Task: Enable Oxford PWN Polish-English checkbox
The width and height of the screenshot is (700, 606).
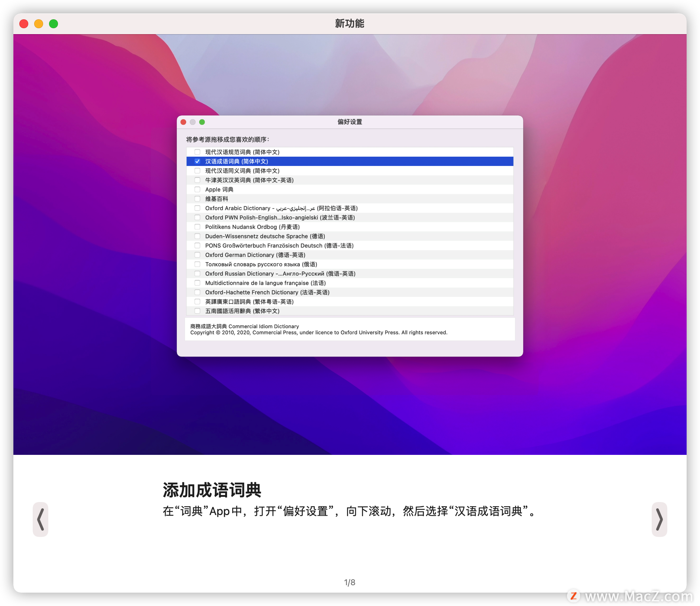Action: (197, 218)
